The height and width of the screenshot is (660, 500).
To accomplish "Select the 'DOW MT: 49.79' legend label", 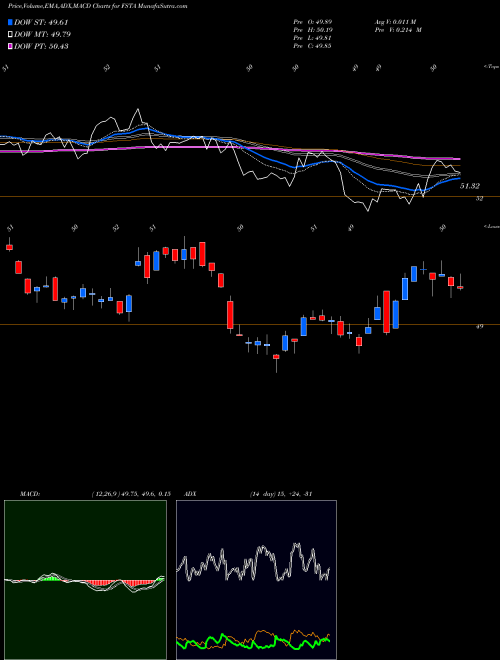I will click(x=42, y=35).
